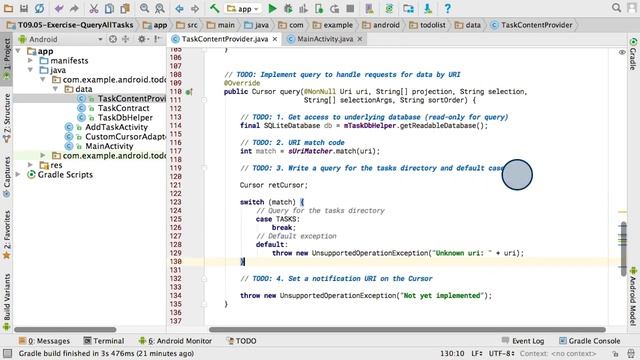
Task: Run the app with the green play button
Action: [x=272, y=8]
